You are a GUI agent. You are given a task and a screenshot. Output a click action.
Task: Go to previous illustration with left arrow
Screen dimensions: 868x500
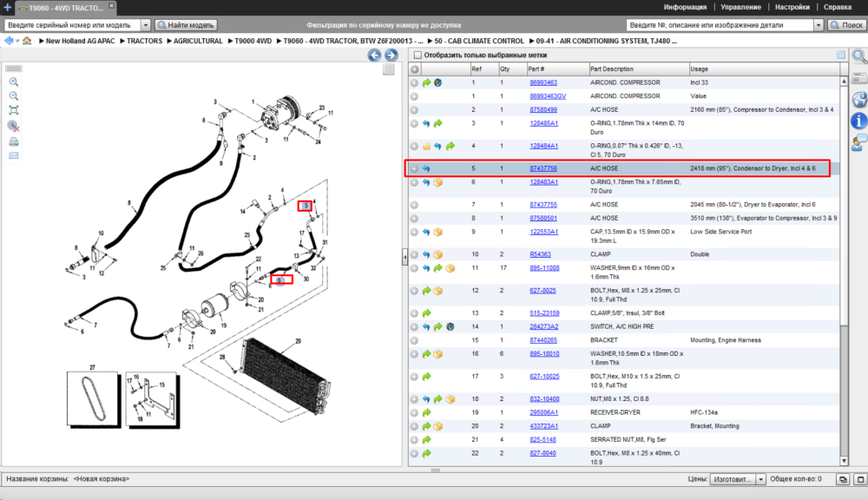tap(375, 55)
